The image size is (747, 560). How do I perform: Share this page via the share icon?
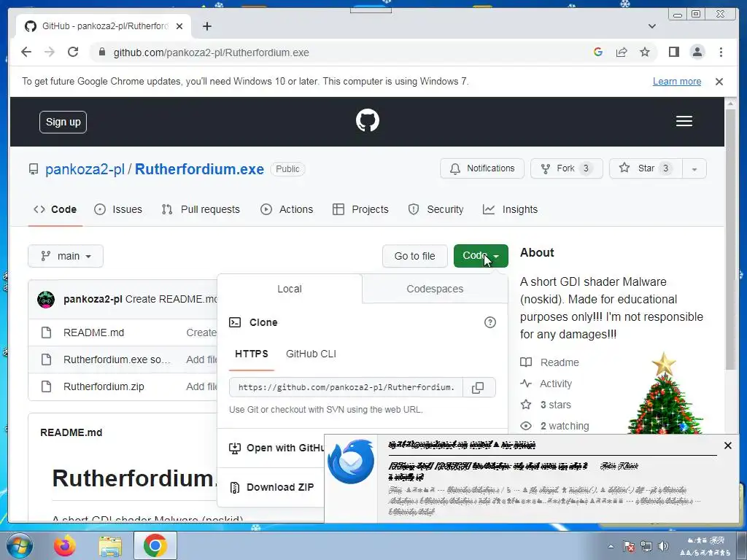coord(622,52)
